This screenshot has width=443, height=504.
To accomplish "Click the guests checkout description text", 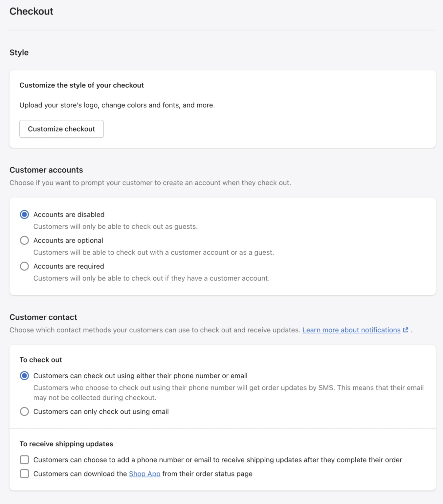I will pyautogui.click(x=115, y=226).
